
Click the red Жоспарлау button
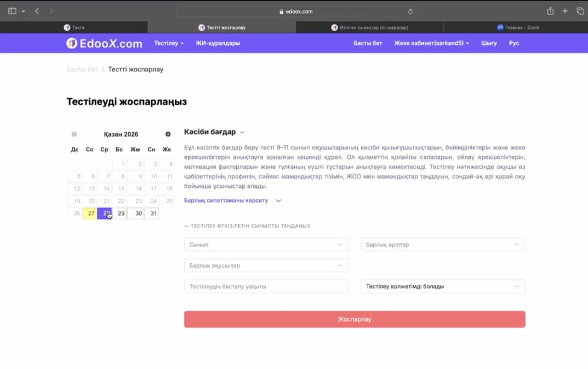click(355, 319)
